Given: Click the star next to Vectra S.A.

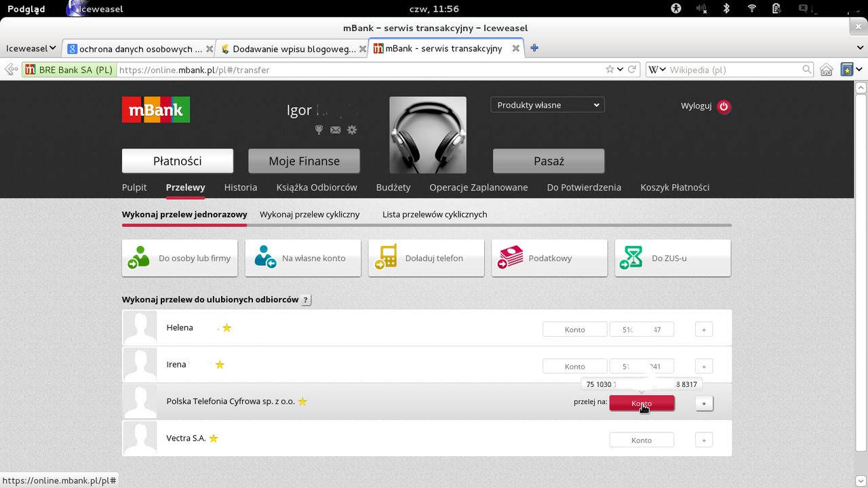Looking at the screenshot, I should pos(213,438).
